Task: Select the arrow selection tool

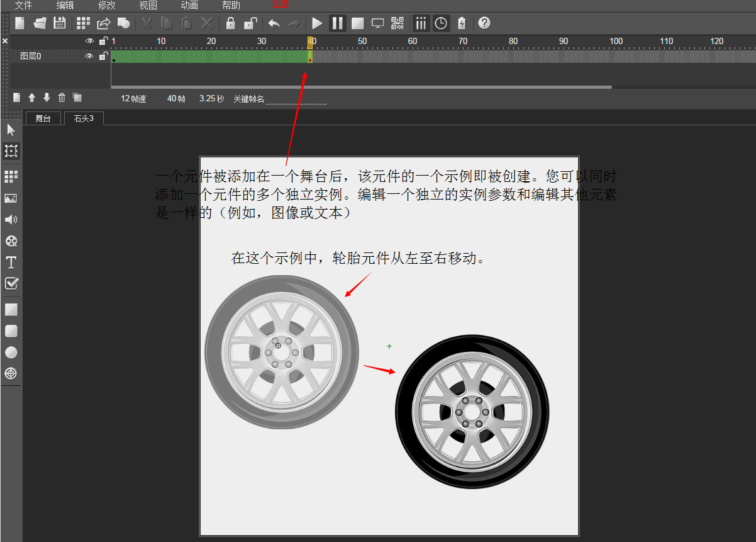Action: (x=11, y=130)
